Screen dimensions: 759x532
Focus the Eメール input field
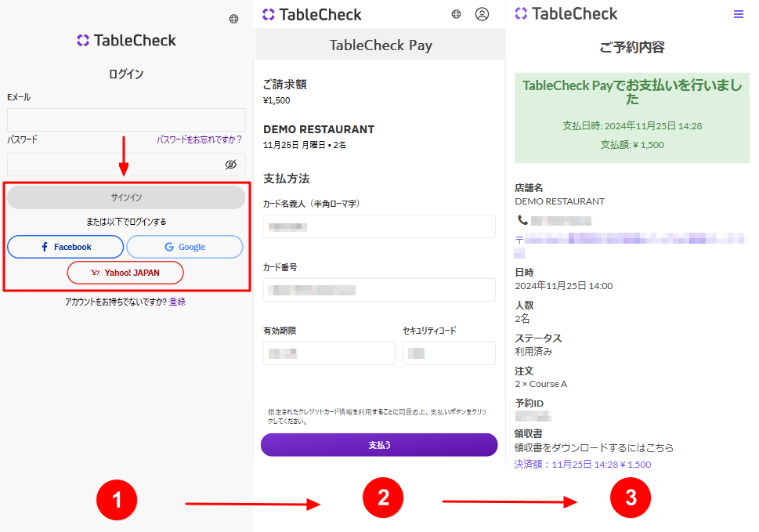tap(126, 120)
